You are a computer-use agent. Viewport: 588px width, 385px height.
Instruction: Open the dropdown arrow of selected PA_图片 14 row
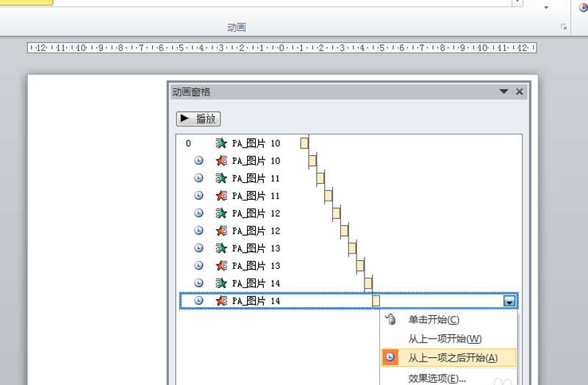[x=509, y=301]
